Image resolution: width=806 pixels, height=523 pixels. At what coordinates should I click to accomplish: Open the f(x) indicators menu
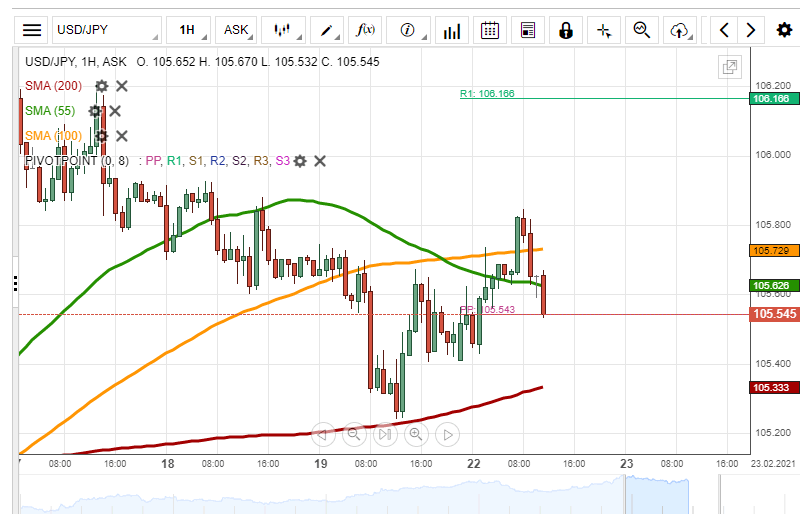(365, 30)
